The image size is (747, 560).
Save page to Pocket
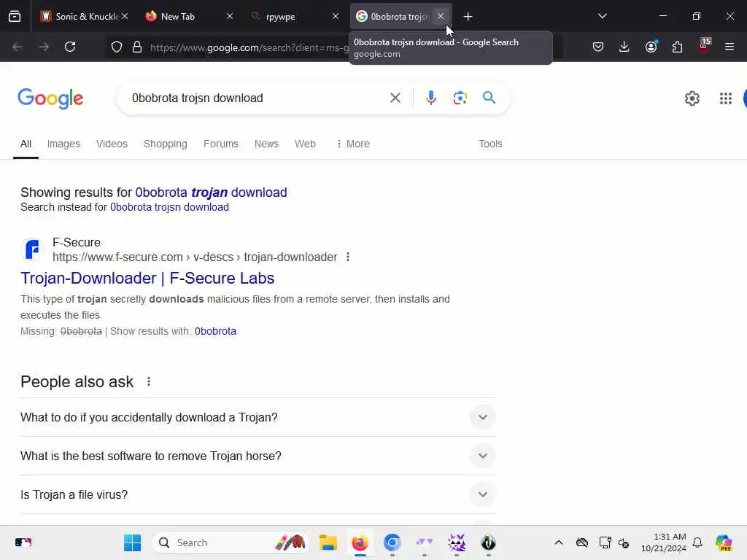[598, 47]
